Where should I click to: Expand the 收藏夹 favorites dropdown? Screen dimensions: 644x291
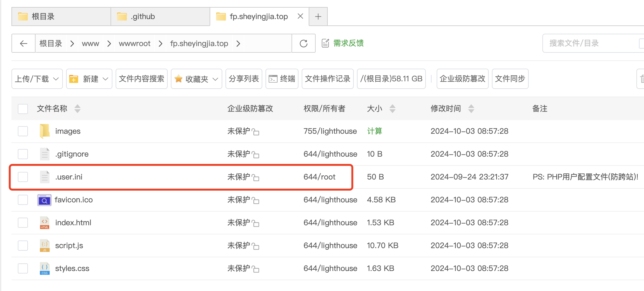point(197,79)
